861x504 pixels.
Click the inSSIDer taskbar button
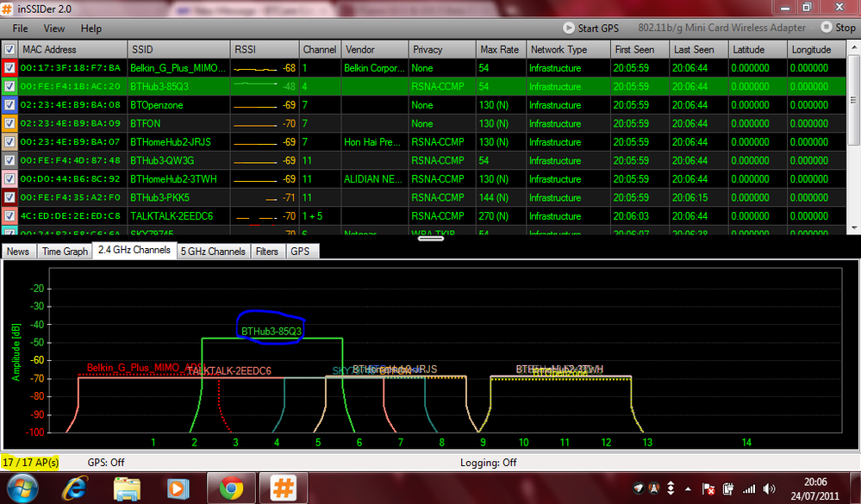tap(284, 488)
